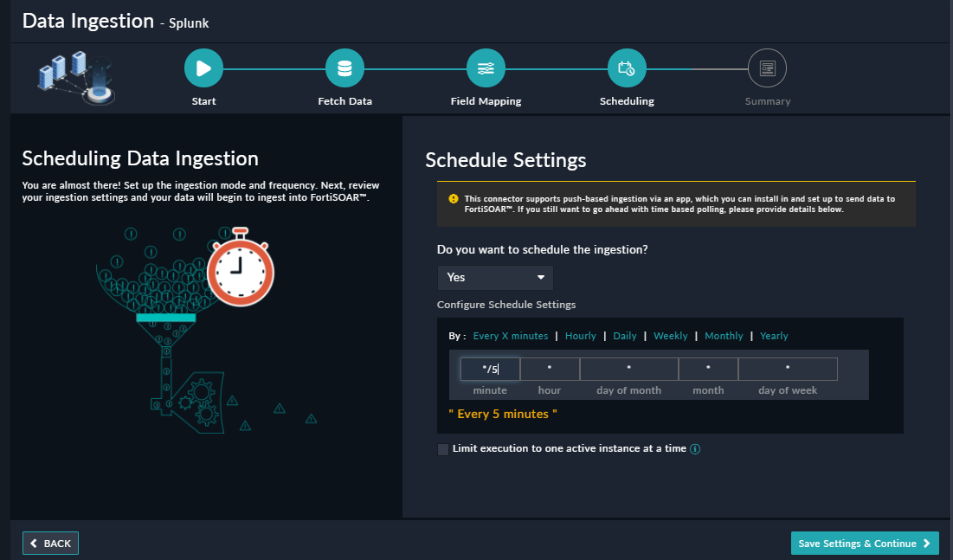Screen dimensions: 953x560
Task: Click the servers ingestion logo icon
Action: point(76,78)
